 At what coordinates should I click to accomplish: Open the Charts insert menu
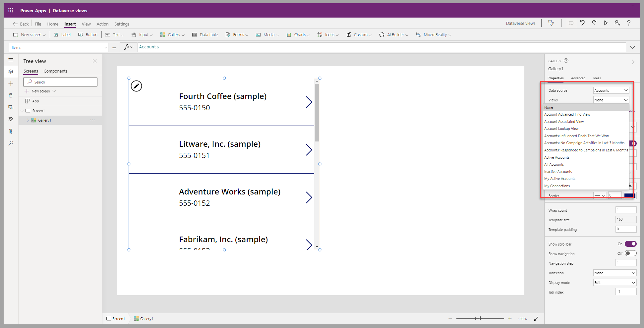tap(298, 34)
